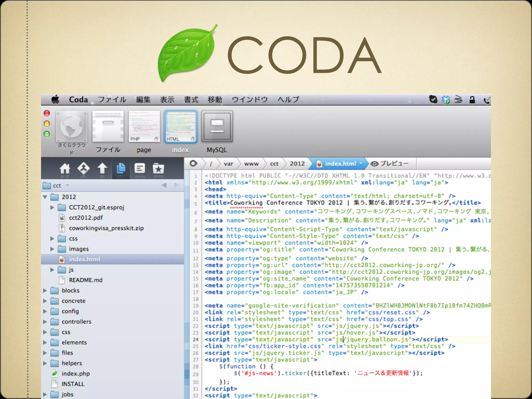The image size is (532, 399).
Task: Click the helpers folder icon
Action: (x=55, y=363)
